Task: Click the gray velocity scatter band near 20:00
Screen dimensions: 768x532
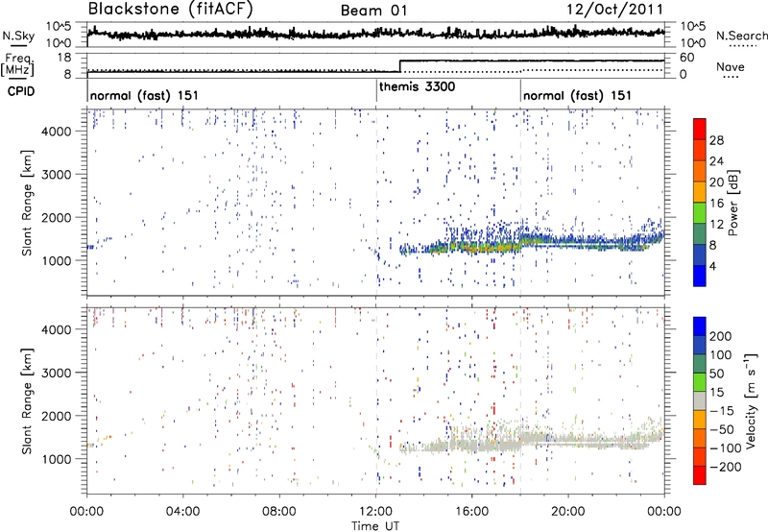Action: click(x=568, y=440)
